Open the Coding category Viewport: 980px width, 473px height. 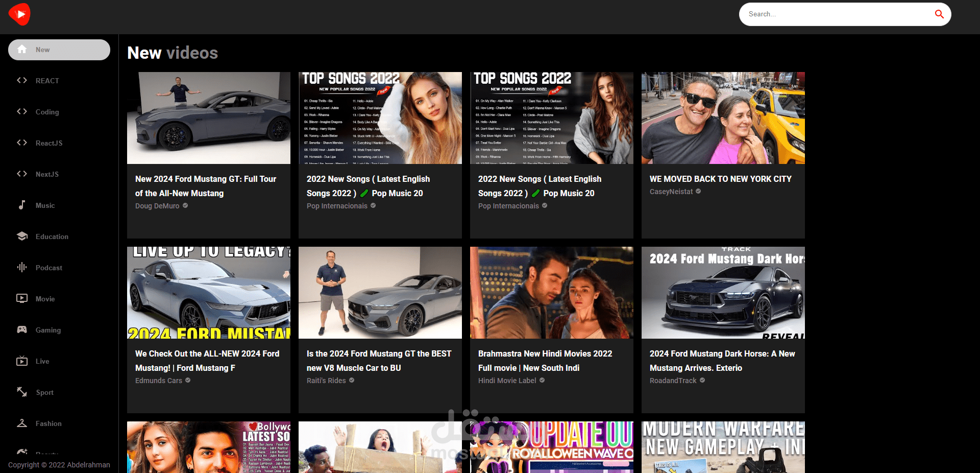point(59,112)
